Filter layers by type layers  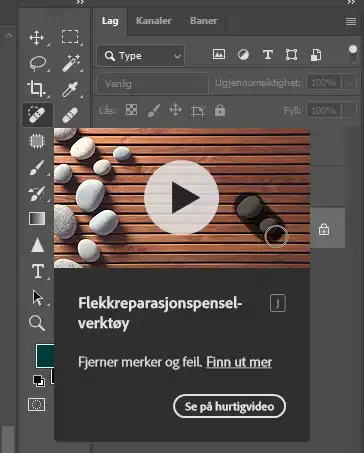[268, 55]
